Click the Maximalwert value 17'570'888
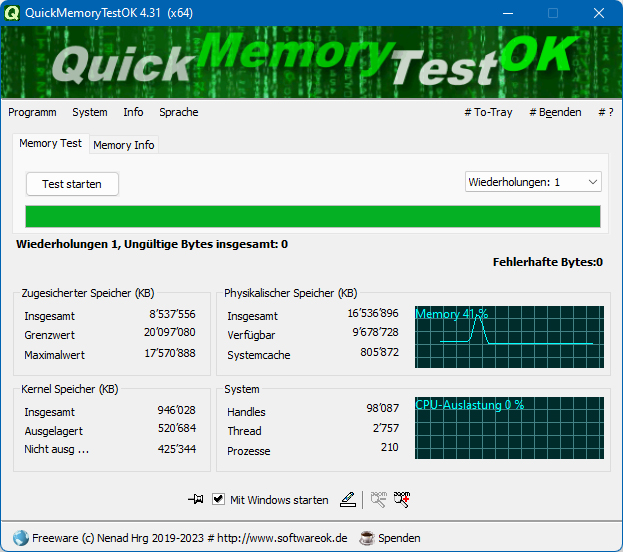623x552 pixels. pyautogui.click(x=170, y=353)
